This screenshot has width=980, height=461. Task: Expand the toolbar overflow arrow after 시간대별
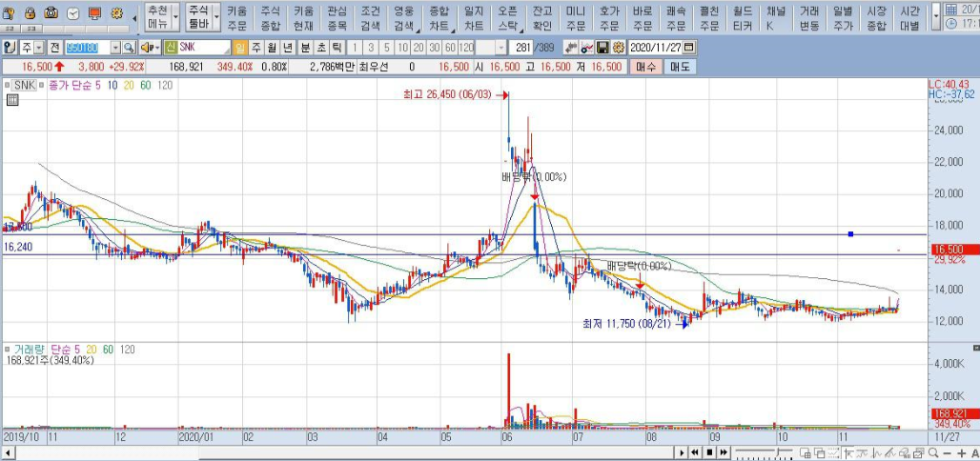[935, 17]
